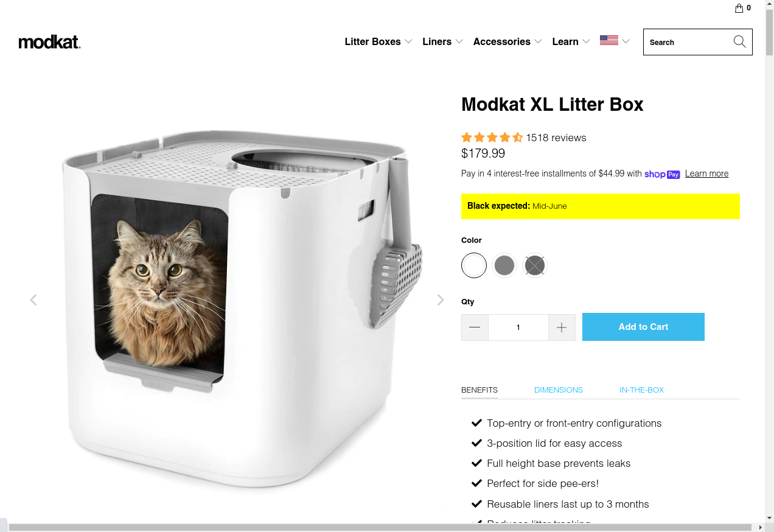The height and width of the screenshot is (532, 774).
Task: Open the shopping cart bag icon
Action: (739, 8)
